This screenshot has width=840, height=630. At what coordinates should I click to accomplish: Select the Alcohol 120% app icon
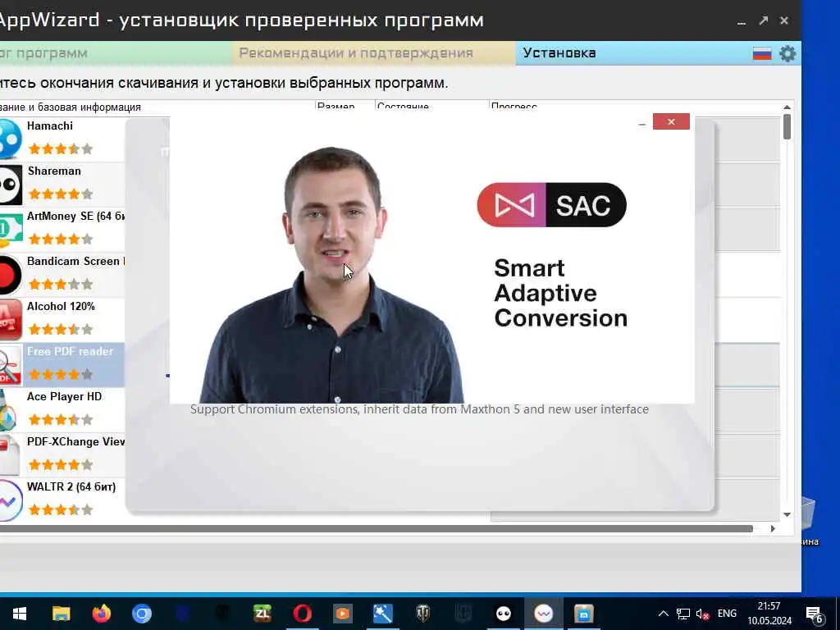point(10,320)
